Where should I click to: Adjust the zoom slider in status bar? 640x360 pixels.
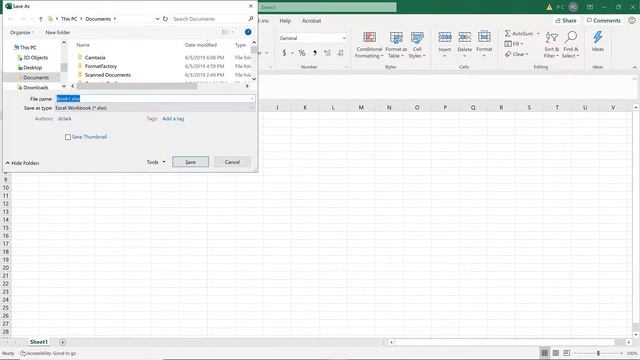(x=598, y=353)
